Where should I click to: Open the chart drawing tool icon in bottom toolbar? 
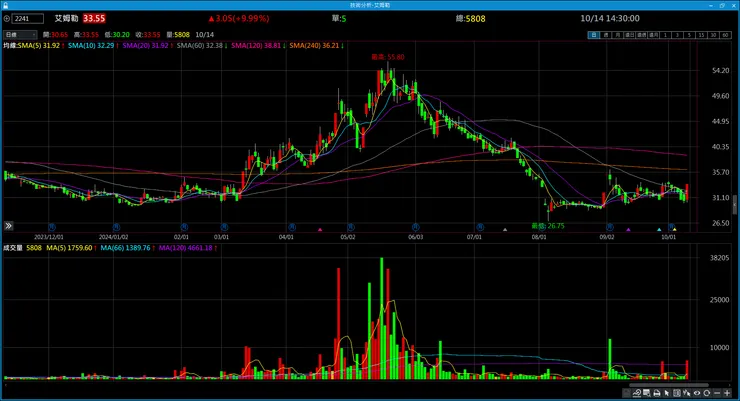(637, 393)
